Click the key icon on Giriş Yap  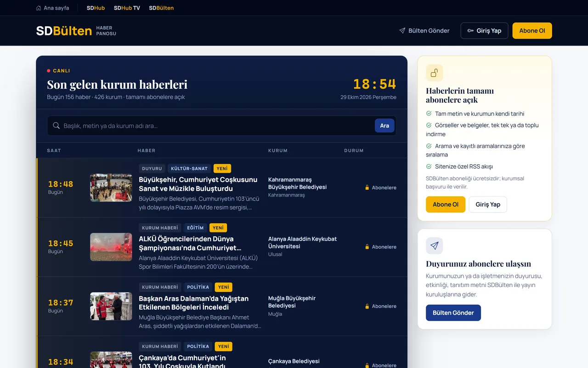click(x=470, y=31)
